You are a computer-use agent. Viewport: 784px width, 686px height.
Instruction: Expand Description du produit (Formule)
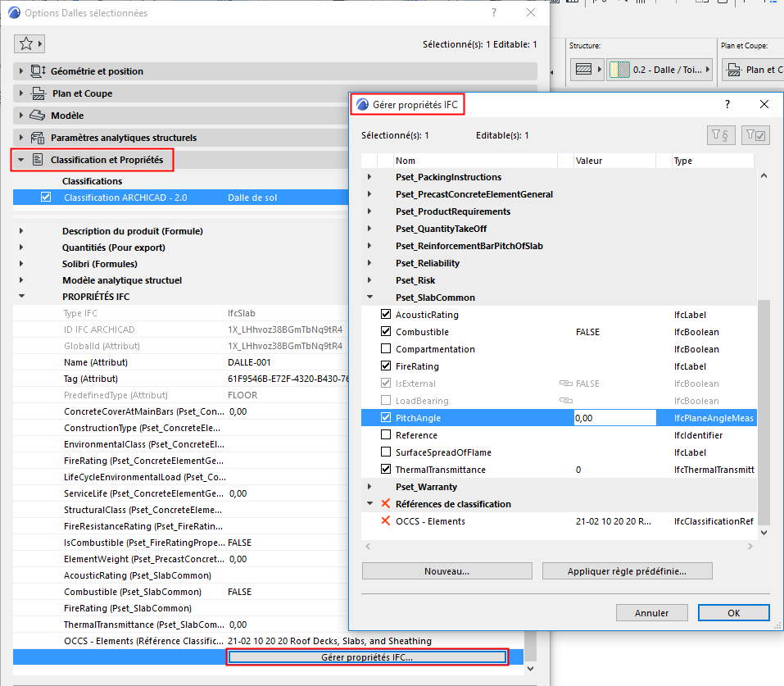(x=21, y=230)
